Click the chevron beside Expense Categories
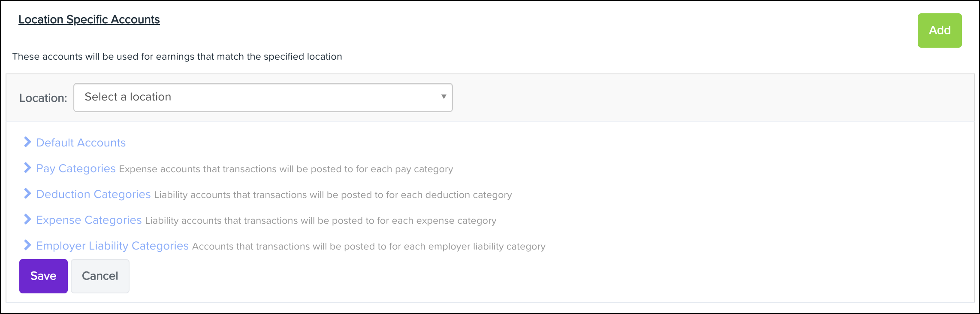The width and height of the screenshot is (980, 314). coord(27,219)
